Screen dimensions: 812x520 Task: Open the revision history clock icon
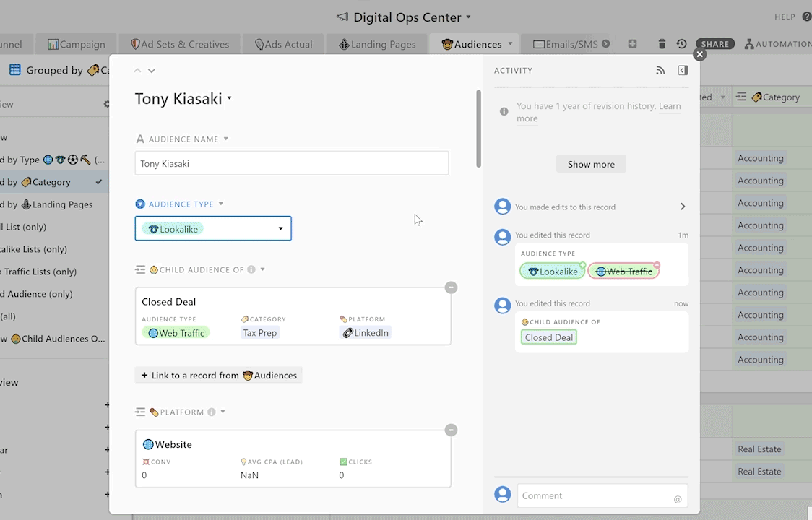(681, 44)
